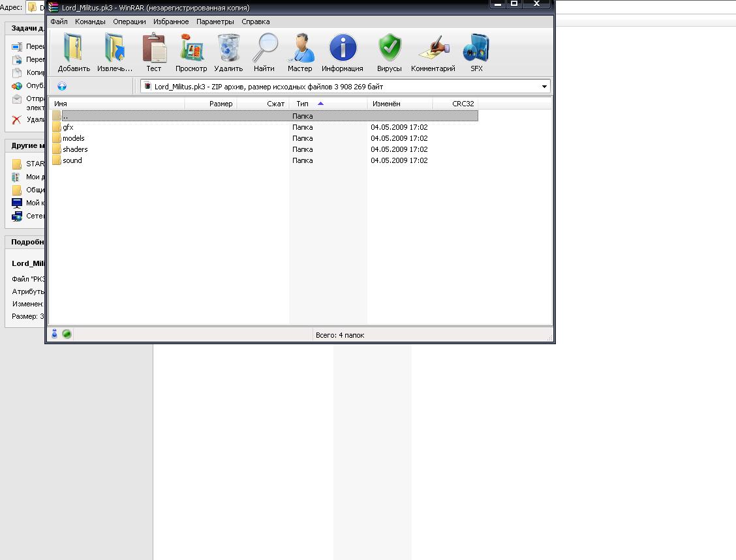The image size is (736, 560).
Task: Open the Команды menu
Action: point(90,22)
